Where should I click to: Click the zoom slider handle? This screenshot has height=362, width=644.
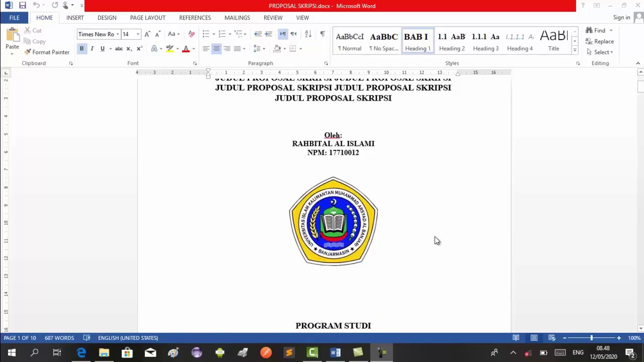click(x=592, y=338)
